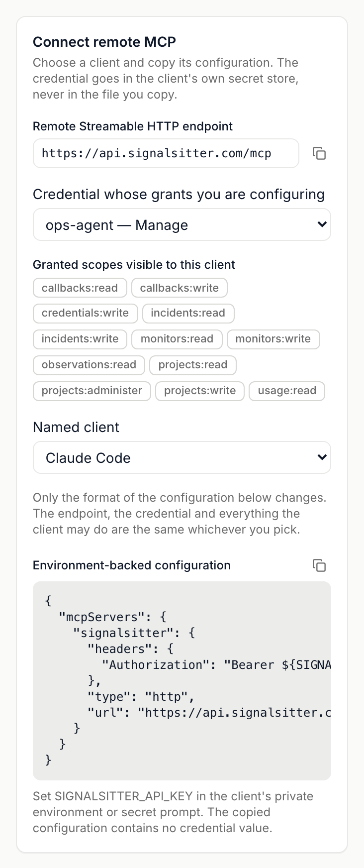The height and width of the screenshot is (868, 364).
Task: Click the projects:read scope chip
Action: click(193, 365)
